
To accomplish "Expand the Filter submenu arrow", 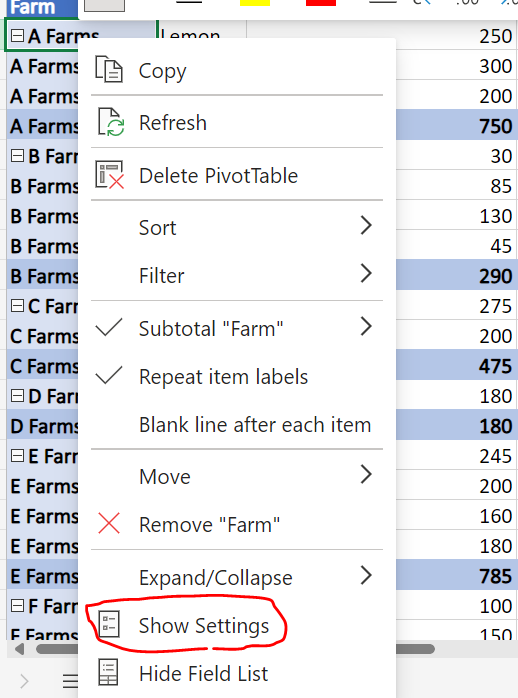I will click(366, 273).
